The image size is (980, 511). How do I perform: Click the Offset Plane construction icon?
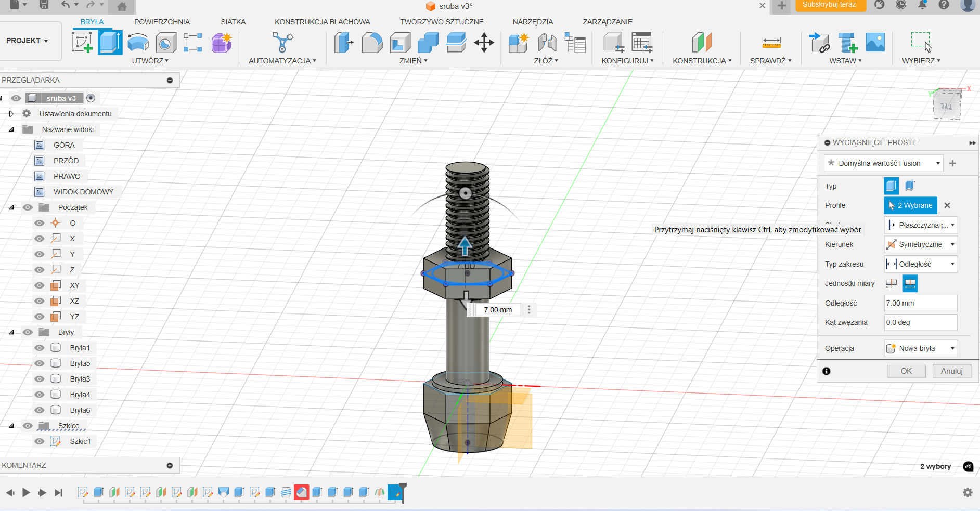702,43
